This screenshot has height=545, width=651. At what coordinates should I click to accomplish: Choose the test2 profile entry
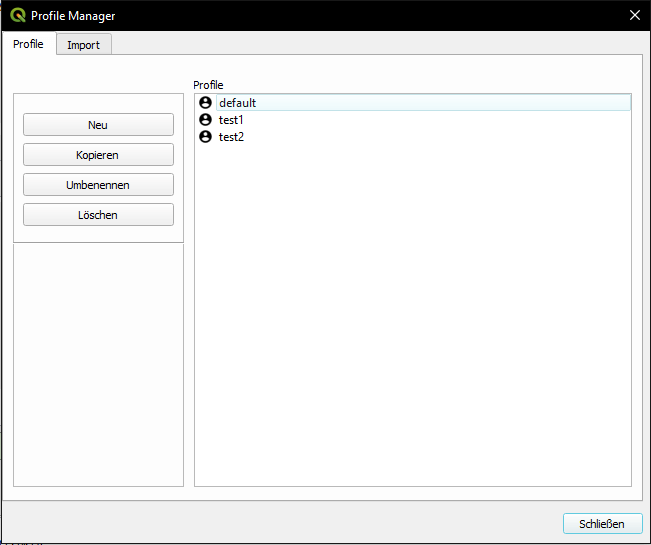point(231,137)
